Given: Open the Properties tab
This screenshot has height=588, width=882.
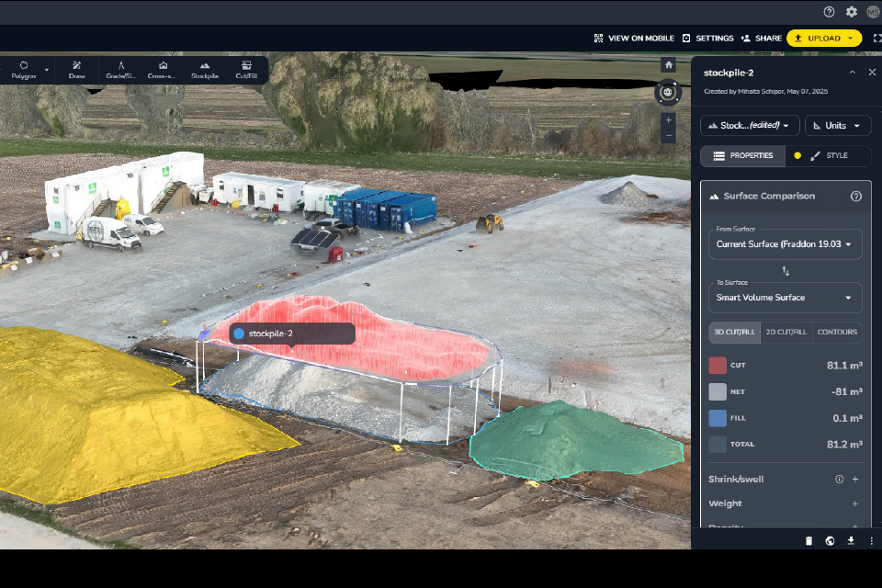Looking at the screenshot, I should tap(743, 156).
